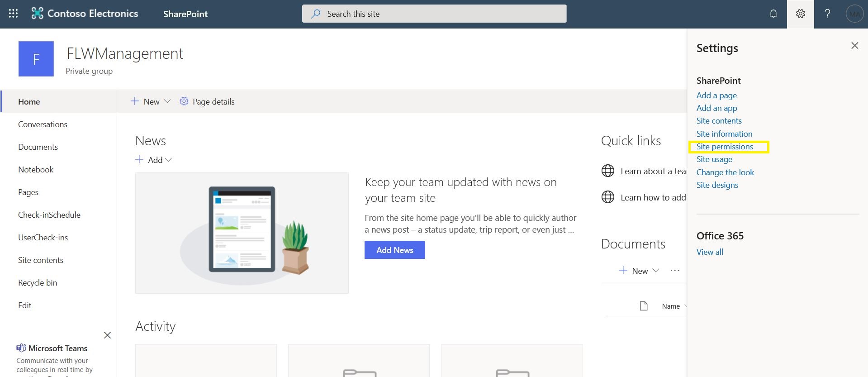This screenshot has width=868, height=377.
Task: Click the SharePoint header link
Action: point(185,14)
